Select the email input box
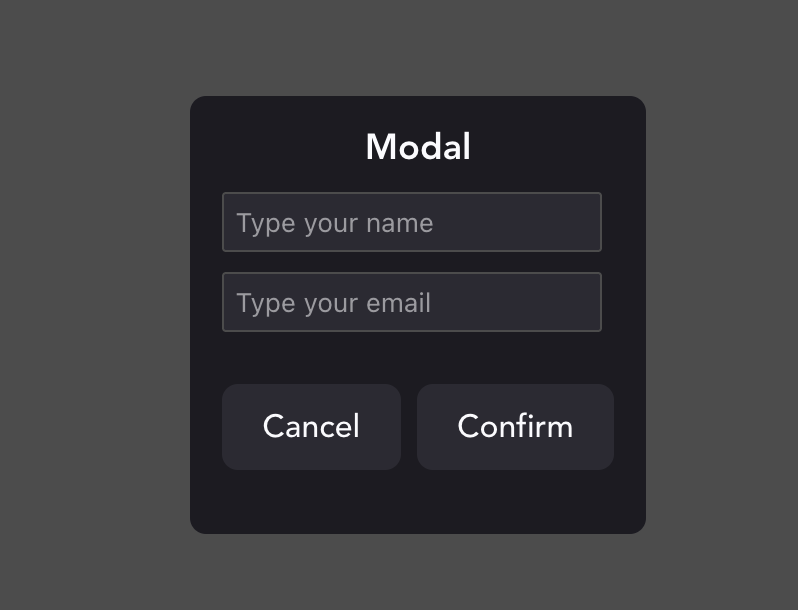798x610 pixels. click(x=411, y=302)
